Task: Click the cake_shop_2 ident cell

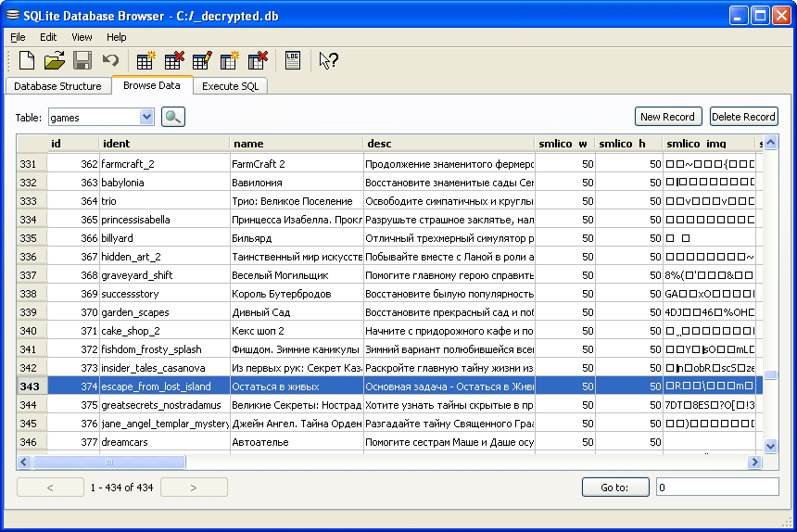Action: [x=164, y=331]
